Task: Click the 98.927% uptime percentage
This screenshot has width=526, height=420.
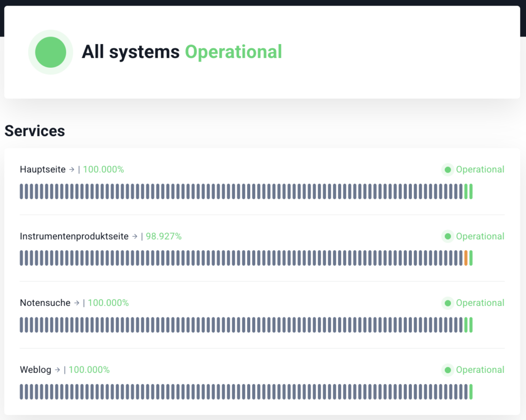Action: pyautogui.click(x=163, y=236)
